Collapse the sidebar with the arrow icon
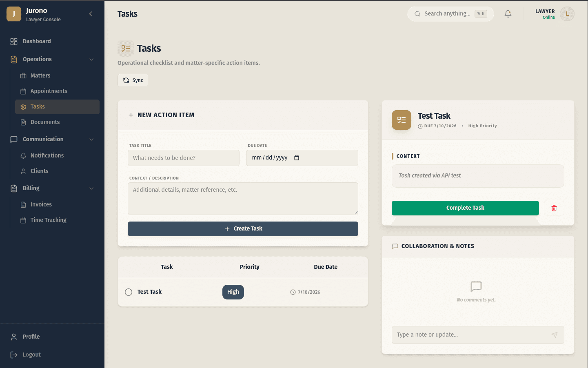This screenshot has height=368, width=588. [91, 14]
